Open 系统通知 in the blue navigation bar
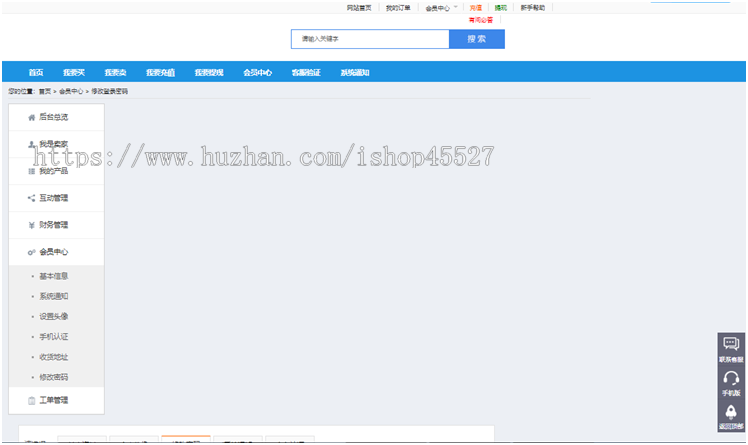Viewport: 748px width, 445px height. (x=355, y=72)
